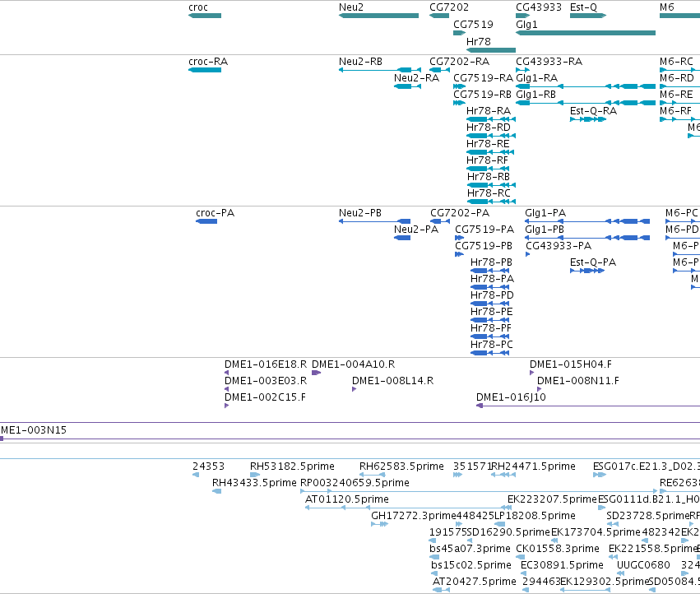
Task: Click the Neu2-RB transcript
Action: 380,70
